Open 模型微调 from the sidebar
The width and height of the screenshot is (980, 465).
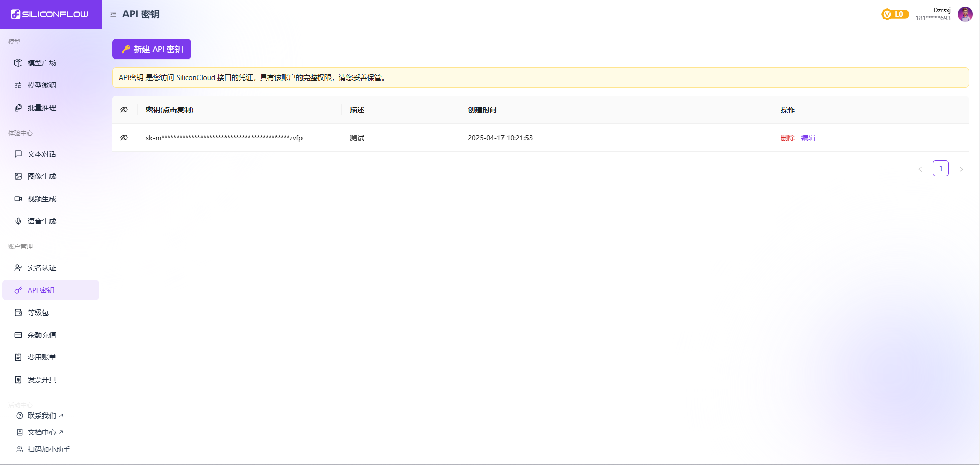click(41, 85)
